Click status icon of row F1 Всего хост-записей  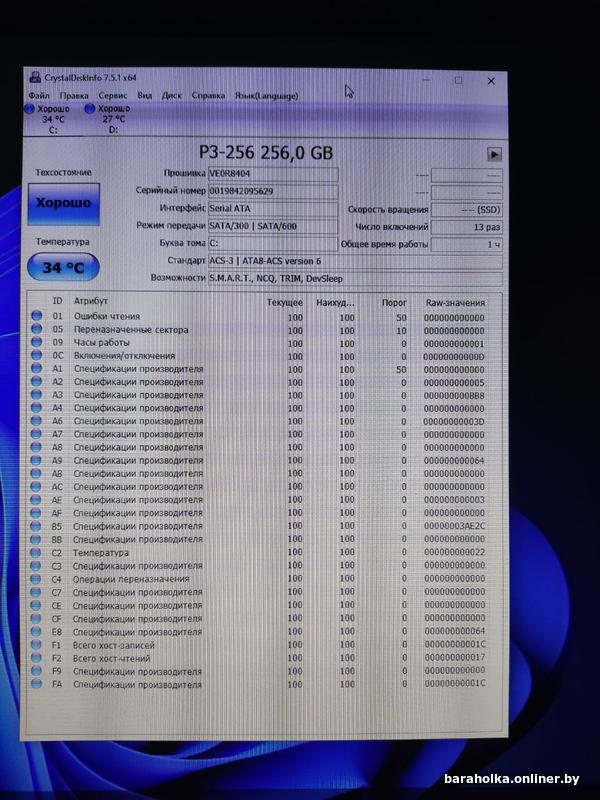tap(36, 645)
